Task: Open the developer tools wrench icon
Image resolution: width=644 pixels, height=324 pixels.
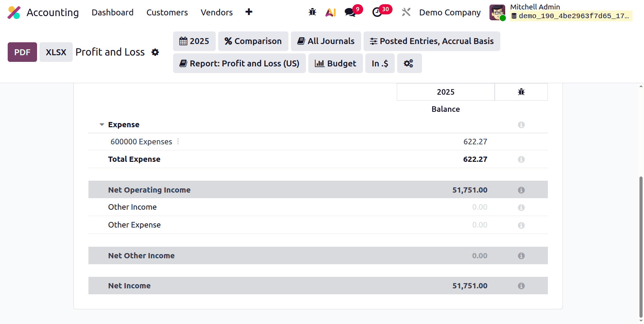Action: coord(406,12)
